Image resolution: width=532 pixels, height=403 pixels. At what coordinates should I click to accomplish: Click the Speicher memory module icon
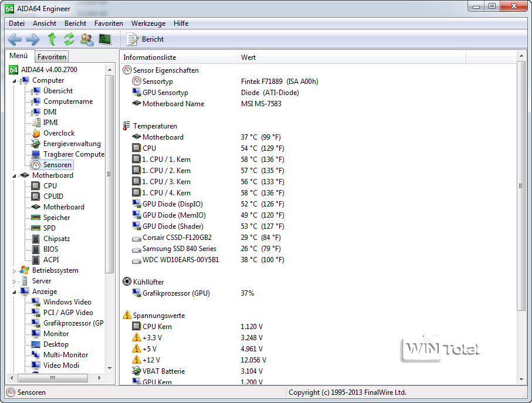(x=36, y=218)
